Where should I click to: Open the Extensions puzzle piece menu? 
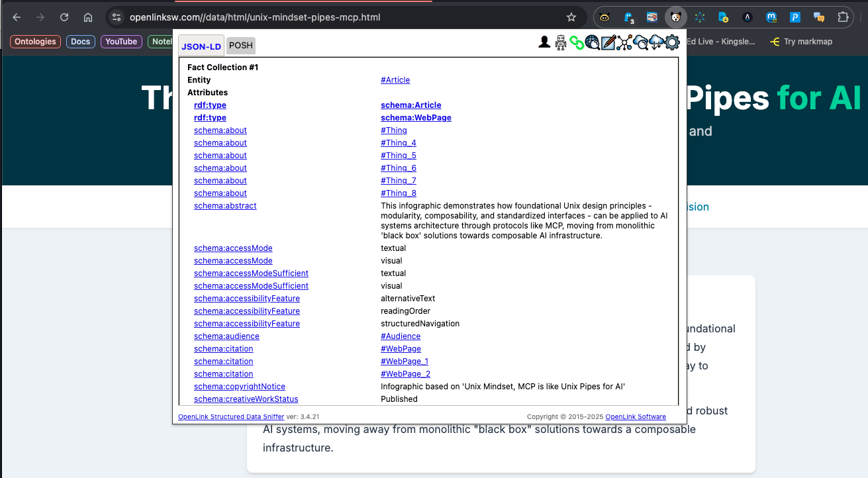click(x=843, y=17)
